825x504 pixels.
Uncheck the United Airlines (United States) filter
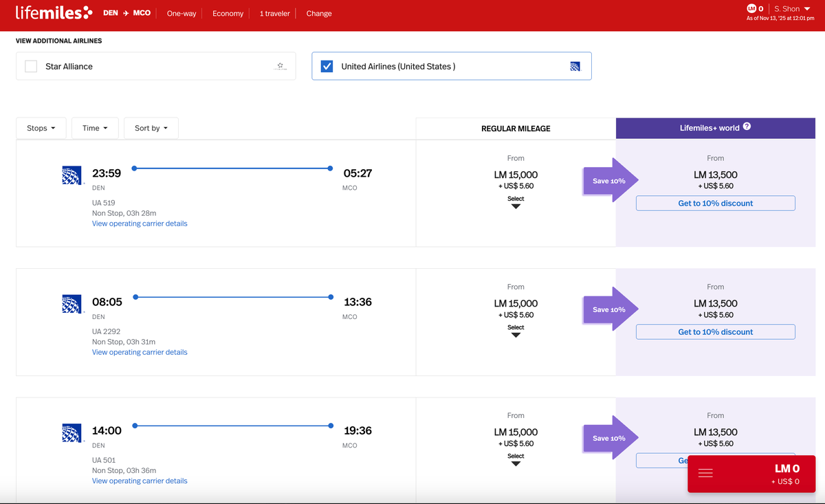tap(326, 66)
